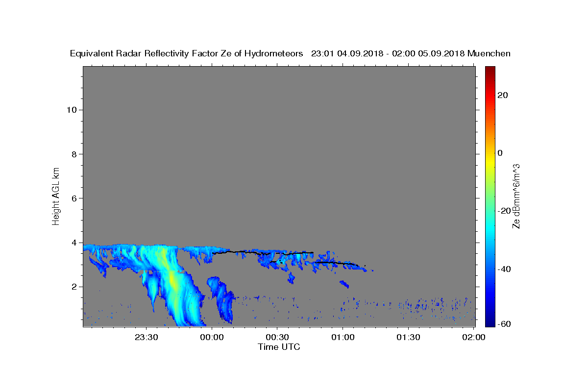Click the height tick label '2'
This screenshot has height=392, width=588.
tap(74, 287)
